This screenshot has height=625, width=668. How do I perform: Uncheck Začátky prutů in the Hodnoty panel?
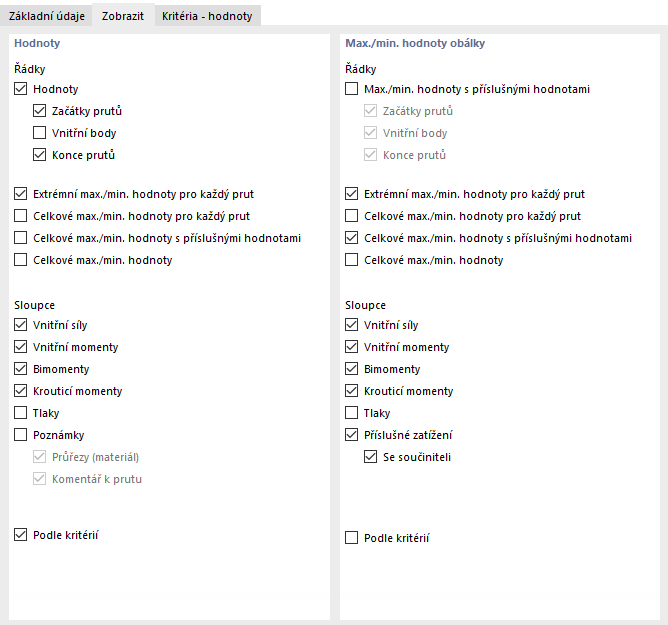pyautogui.click(x=40, y=111)
